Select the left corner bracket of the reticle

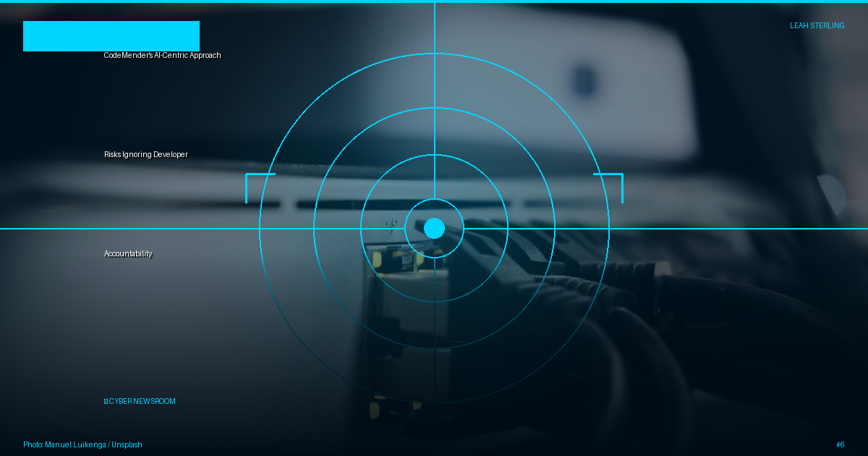(x=260, y=188)
